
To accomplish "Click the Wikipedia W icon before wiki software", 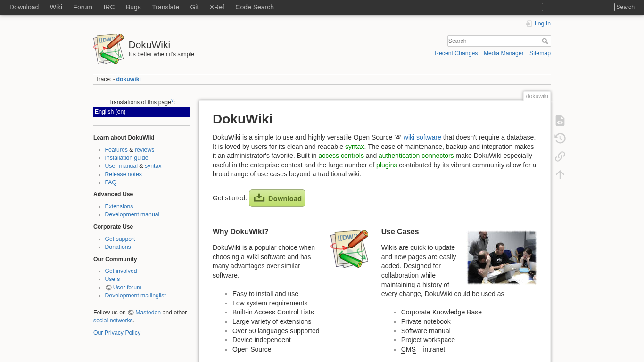I will pos(398,138).
